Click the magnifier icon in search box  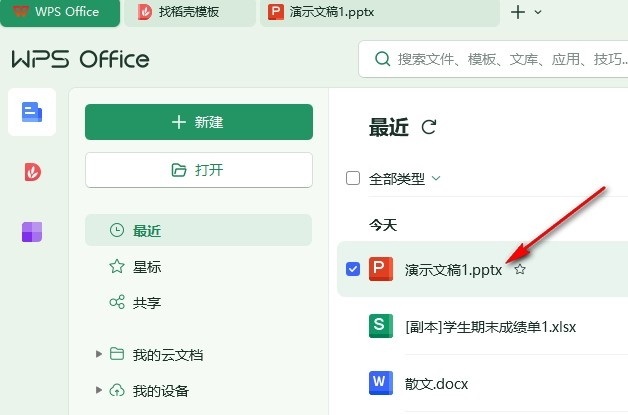(x=382, y=59)
